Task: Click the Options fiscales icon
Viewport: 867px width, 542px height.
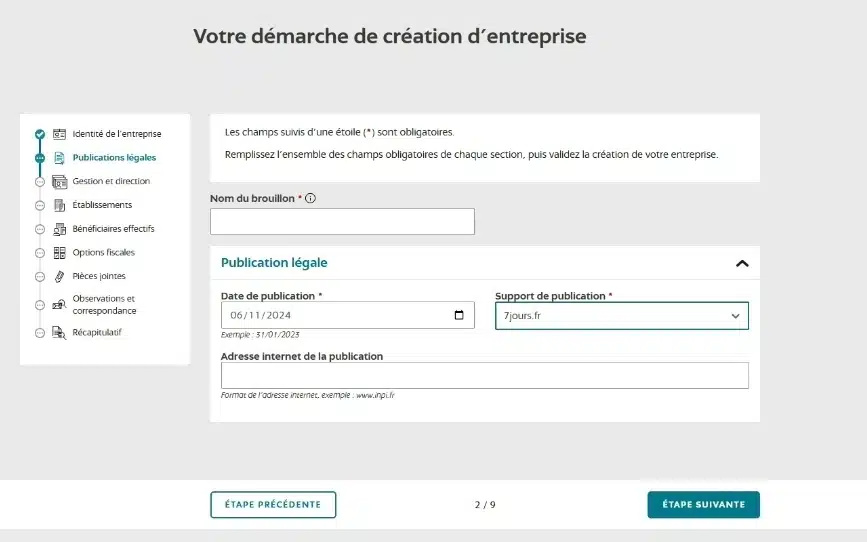Action: (59, 253)
